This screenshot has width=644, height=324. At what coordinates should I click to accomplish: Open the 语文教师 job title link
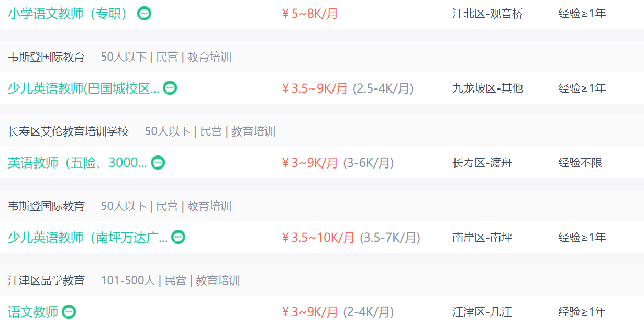tap(33, 312)
